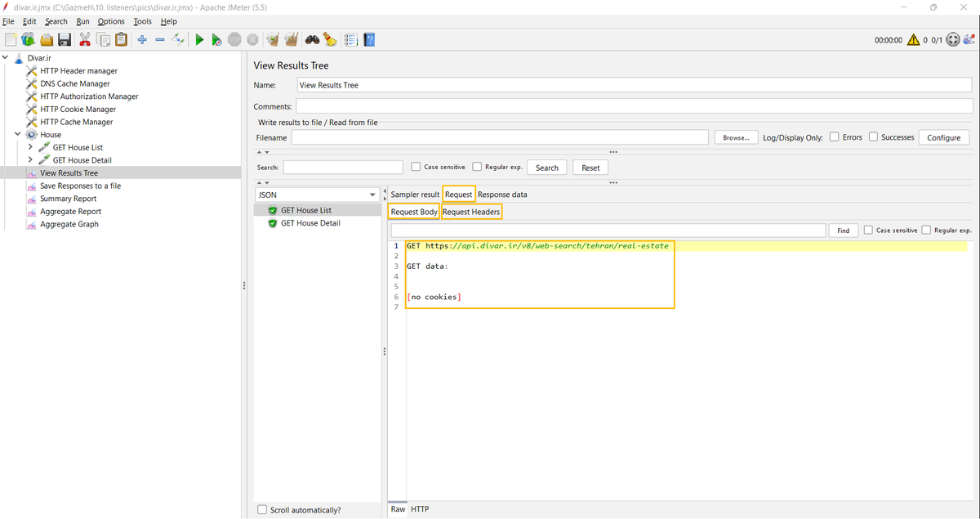The width and height of the screenshot is (980, 519).
Task: Click the Copy toolbar icon
Action: click(x=103, y=39)
